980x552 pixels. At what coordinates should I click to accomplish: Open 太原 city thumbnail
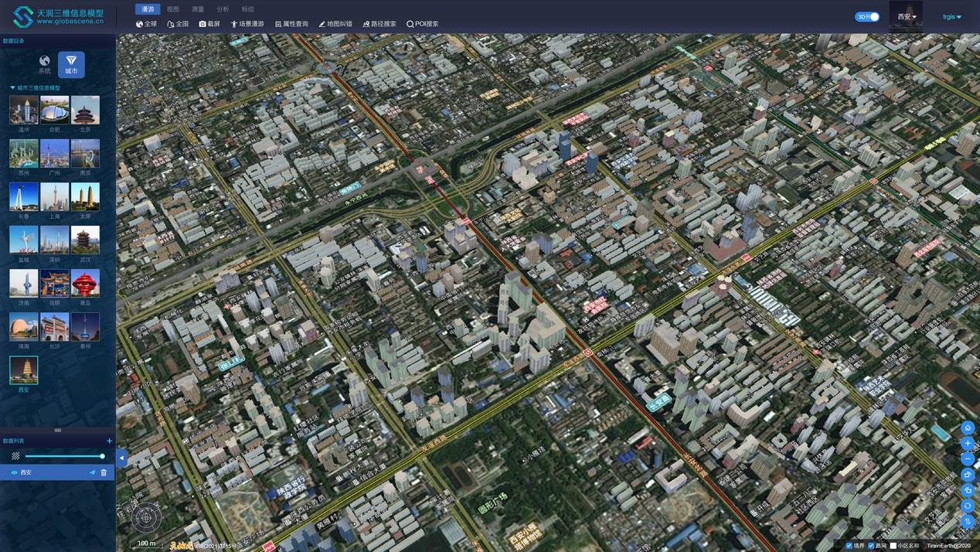tap(85, 197)
